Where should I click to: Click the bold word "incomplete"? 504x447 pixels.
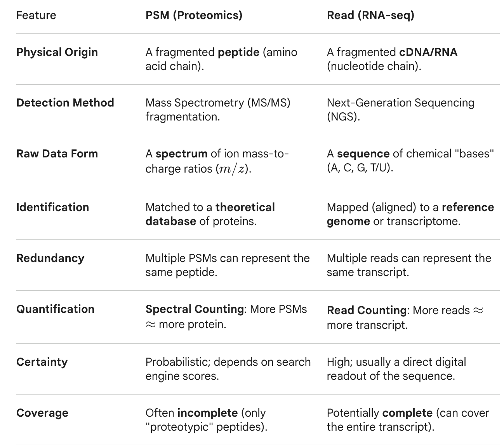[x=207, y=413]
